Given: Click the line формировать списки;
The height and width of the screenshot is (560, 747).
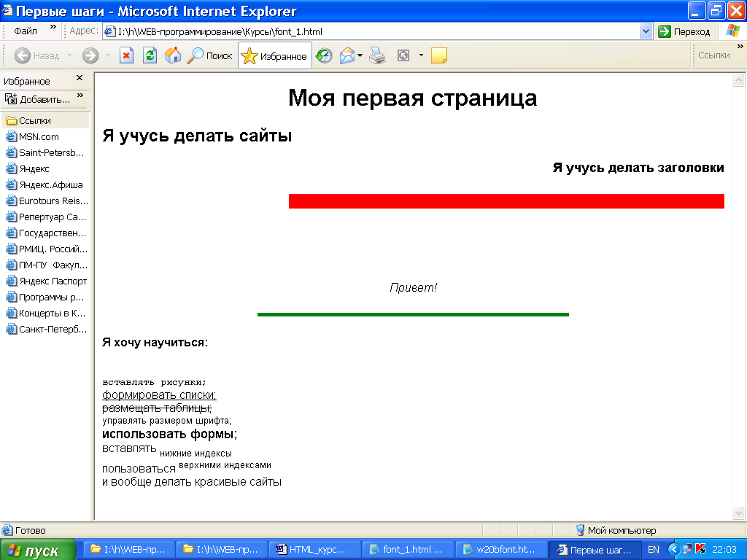Looking at the screenshot, I should click(159, 395).
